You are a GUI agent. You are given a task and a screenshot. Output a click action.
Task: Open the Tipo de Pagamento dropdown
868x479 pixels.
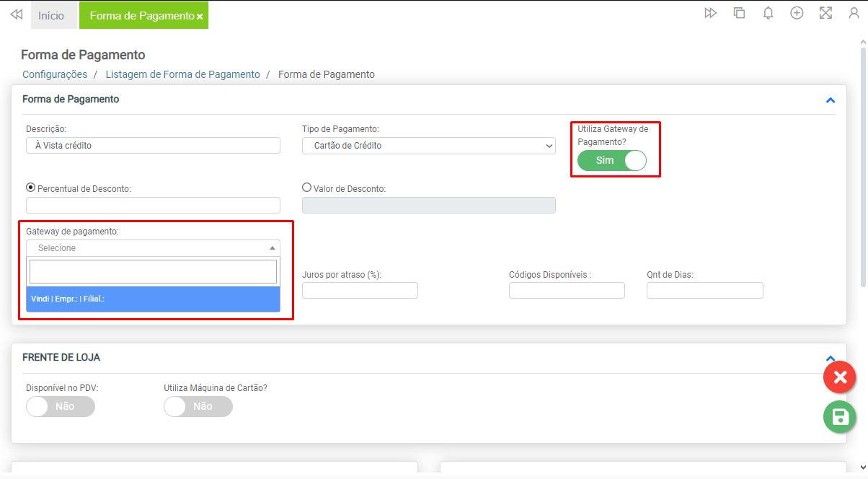(x=428, y=146)
